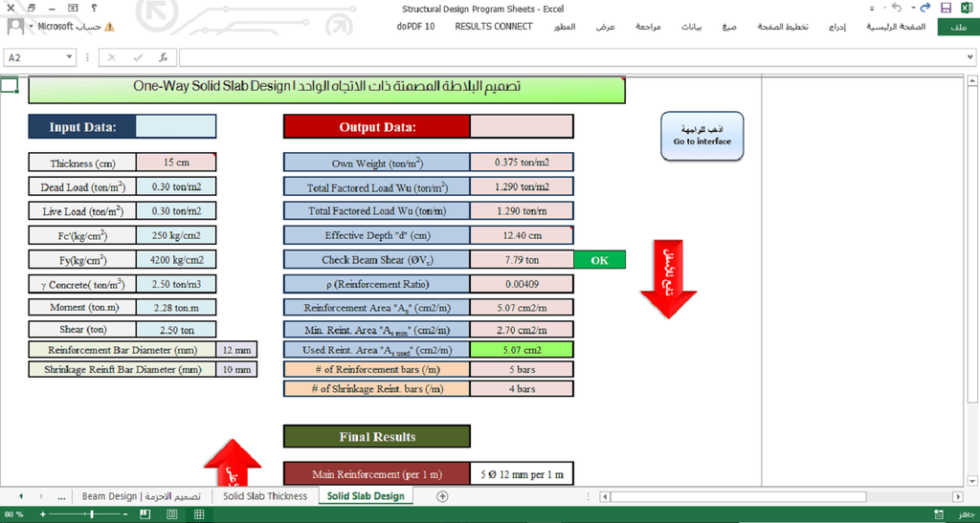Expand the formula bar with the chevron
Viewport: 980px width, 523px height.
(x=969, y=57)
